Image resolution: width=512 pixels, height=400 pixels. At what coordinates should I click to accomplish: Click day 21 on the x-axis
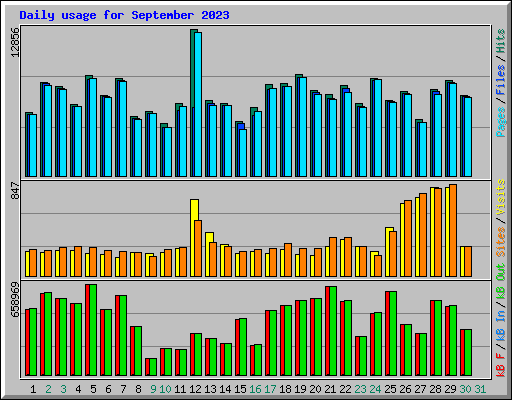[x=330, y=389]
